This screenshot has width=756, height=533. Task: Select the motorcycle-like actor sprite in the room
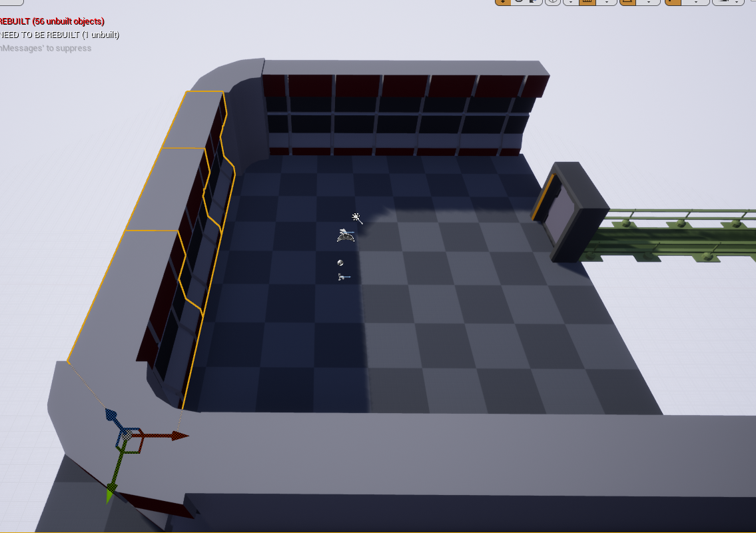345,235
